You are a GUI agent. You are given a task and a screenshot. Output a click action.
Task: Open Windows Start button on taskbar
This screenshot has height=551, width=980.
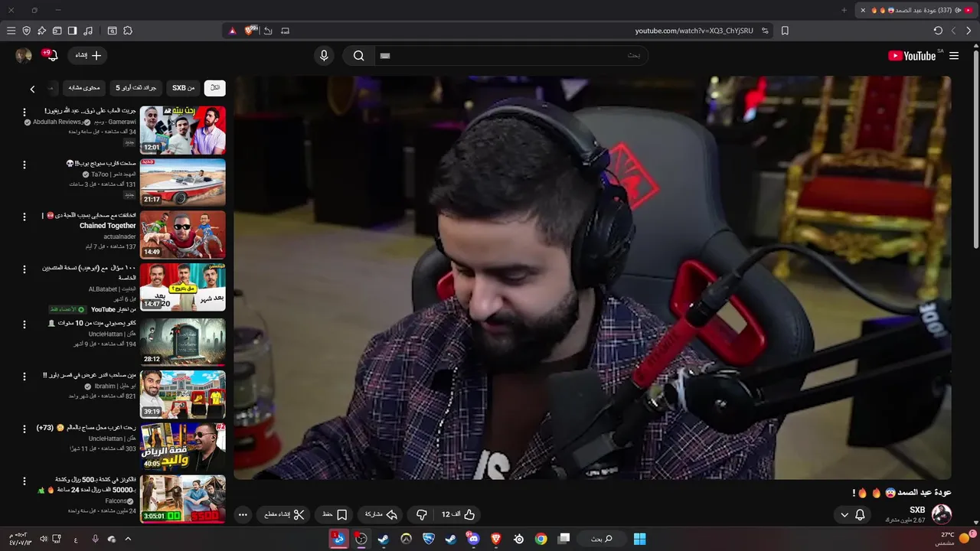tap(639, 539)
